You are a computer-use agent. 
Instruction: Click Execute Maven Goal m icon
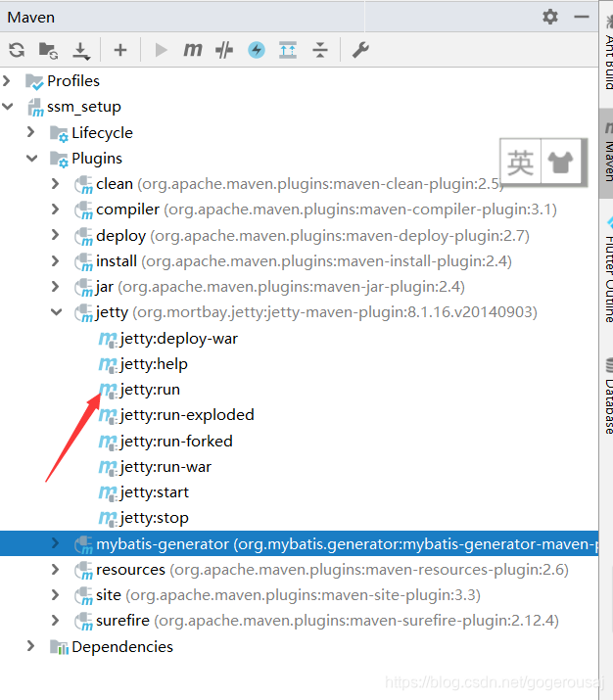tap(193, 50)
